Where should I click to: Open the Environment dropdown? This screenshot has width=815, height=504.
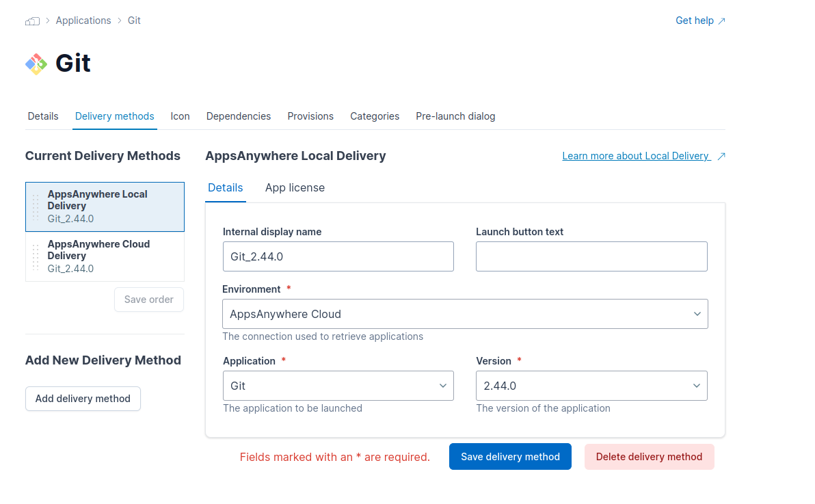(x=465, y=314)
